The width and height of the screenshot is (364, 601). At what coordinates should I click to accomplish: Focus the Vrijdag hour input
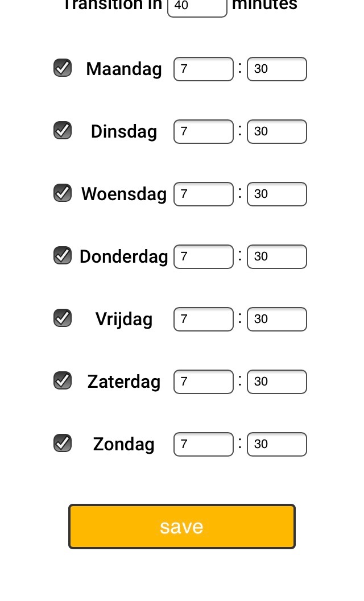coord(204,319)
